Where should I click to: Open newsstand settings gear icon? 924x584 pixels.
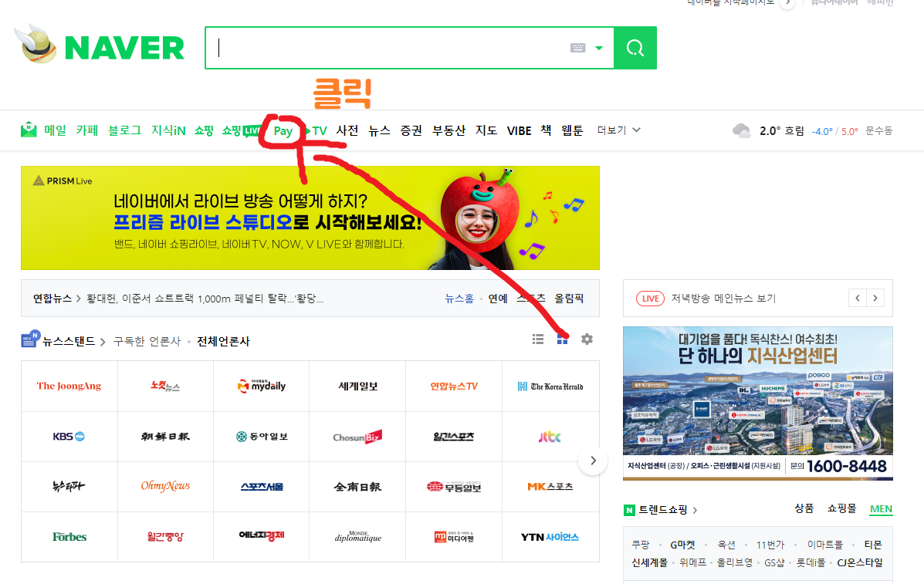(587, 339)
